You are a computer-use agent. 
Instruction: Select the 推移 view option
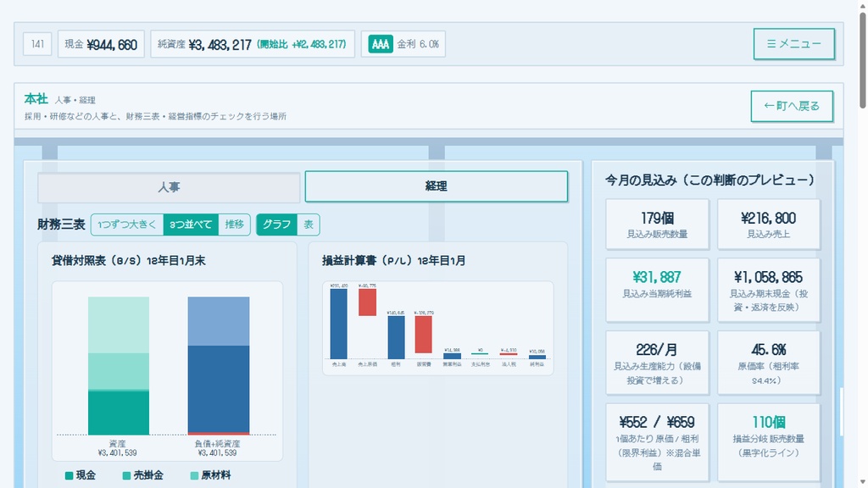point(234,224)
